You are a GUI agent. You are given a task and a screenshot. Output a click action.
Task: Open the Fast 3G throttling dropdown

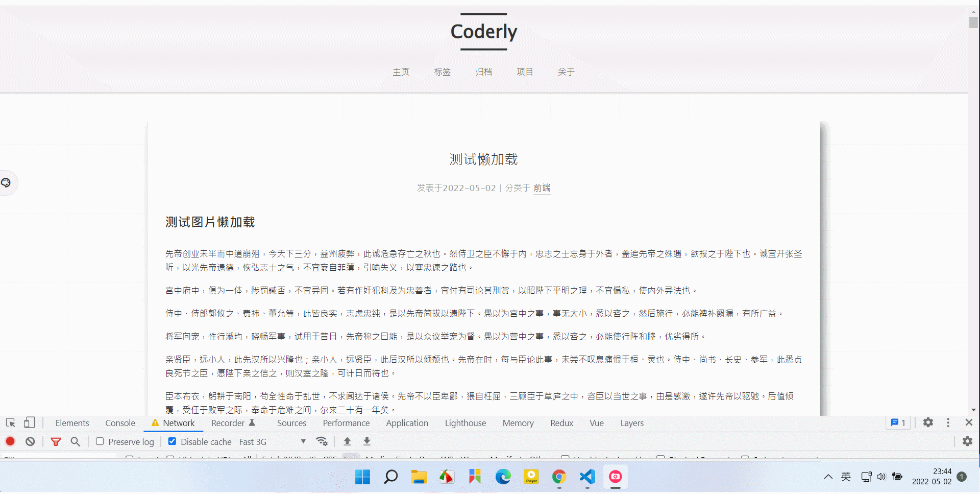(x=273, y=442)
